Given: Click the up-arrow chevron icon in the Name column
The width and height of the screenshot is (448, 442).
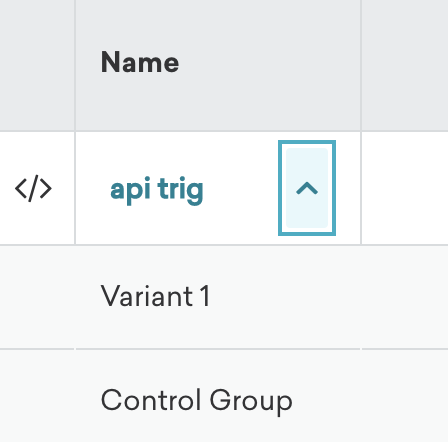Looking at the screenshot, I should pyautogui.click(x=307, y=189).
